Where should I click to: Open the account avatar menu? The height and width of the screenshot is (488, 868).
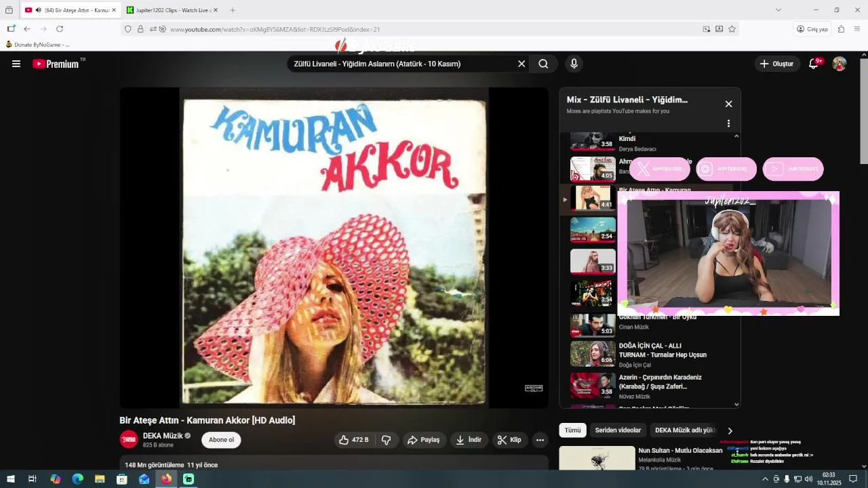coord(840,64)
